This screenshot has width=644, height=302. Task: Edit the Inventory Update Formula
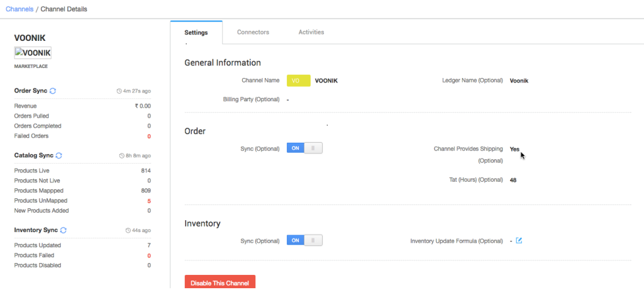(x=519, y=241)
